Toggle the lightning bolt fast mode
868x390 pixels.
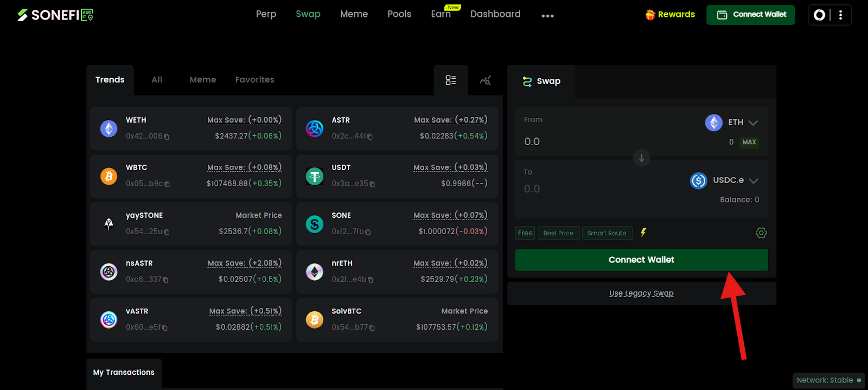point(643,232)
